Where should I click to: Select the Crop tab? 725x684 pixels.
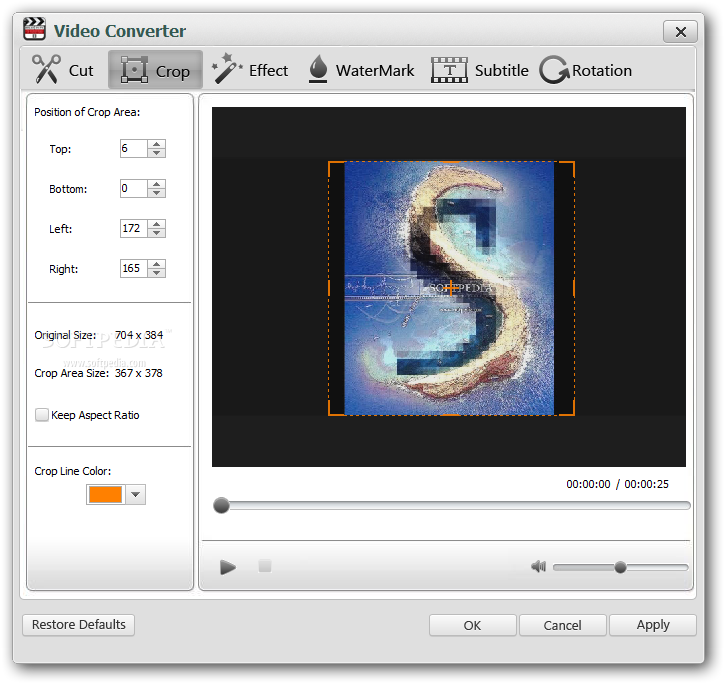coord(155,70)
